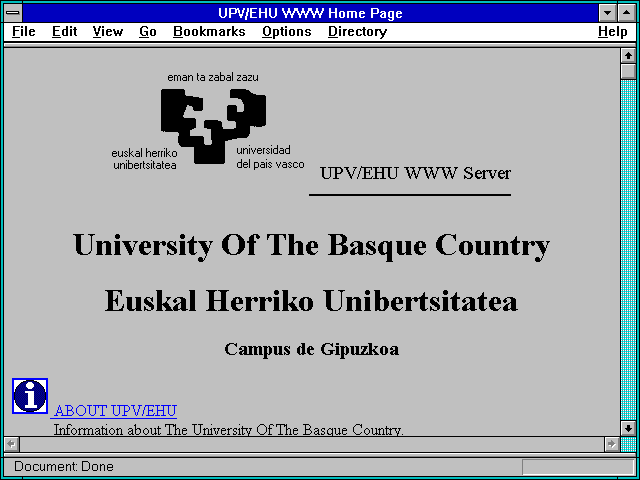The height and width of the screenshot is (480, 640).
Task: Click the 'UPV/EHU WWW Server' text
Action: [x=415, y=173]
